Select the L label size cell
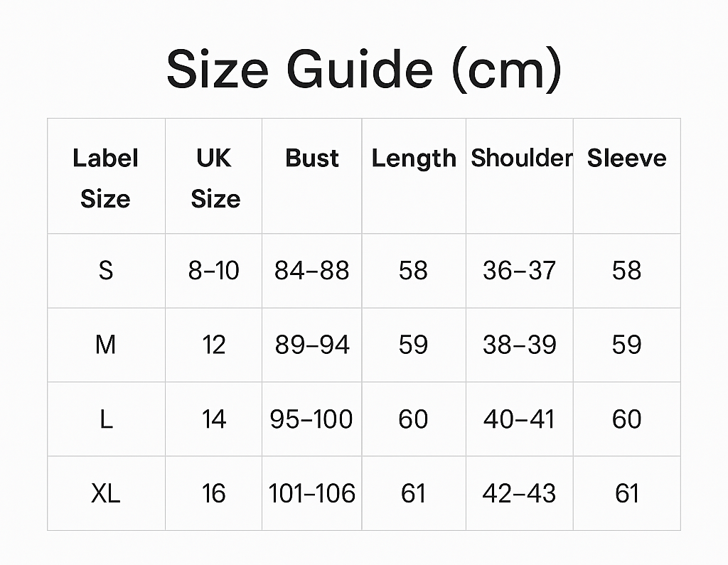 pyautogui.click(x=106, y=419)
